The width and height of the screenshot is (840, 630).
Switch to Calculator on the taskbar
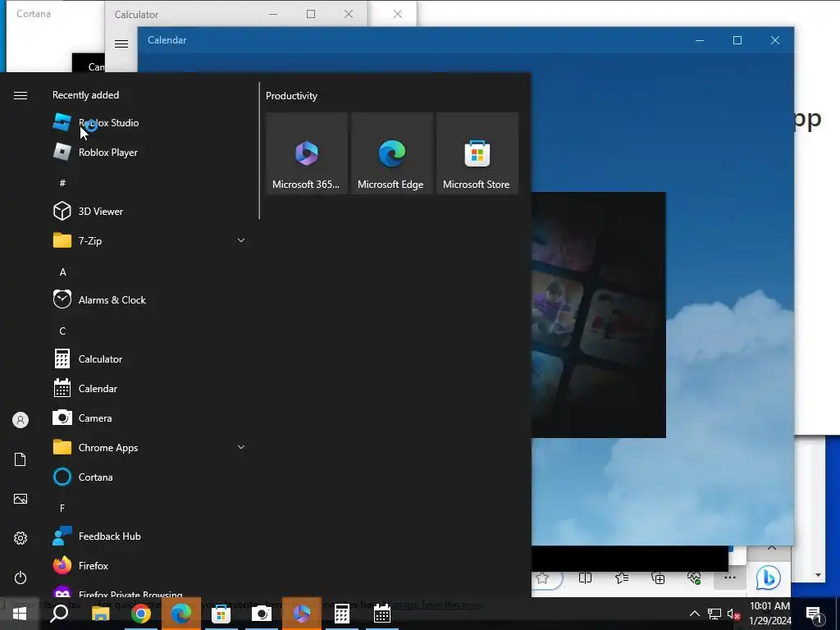[342, 614]
